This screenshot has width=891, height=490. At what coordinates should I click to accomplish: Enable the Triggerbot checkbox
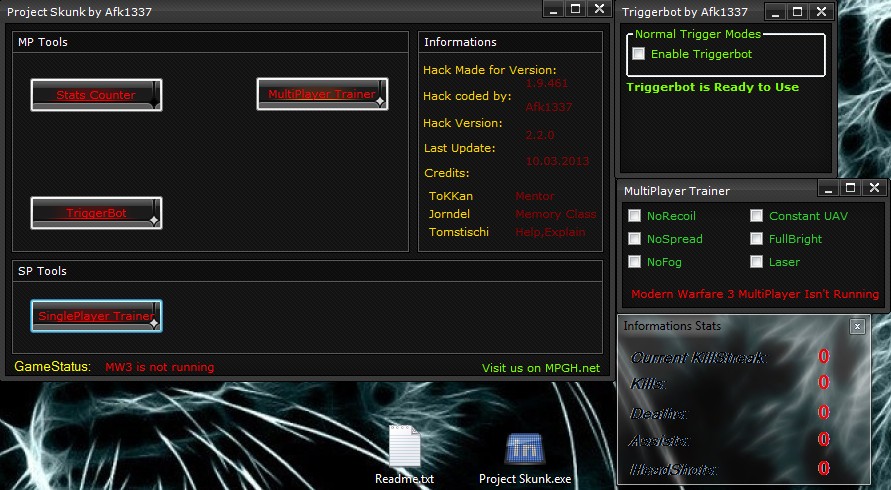[x=639, y=53]
